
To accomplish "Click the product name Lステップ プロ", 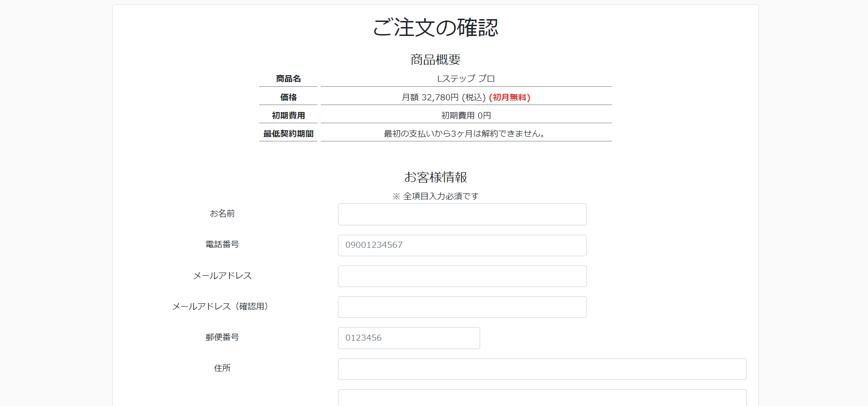I will [466, 78].
